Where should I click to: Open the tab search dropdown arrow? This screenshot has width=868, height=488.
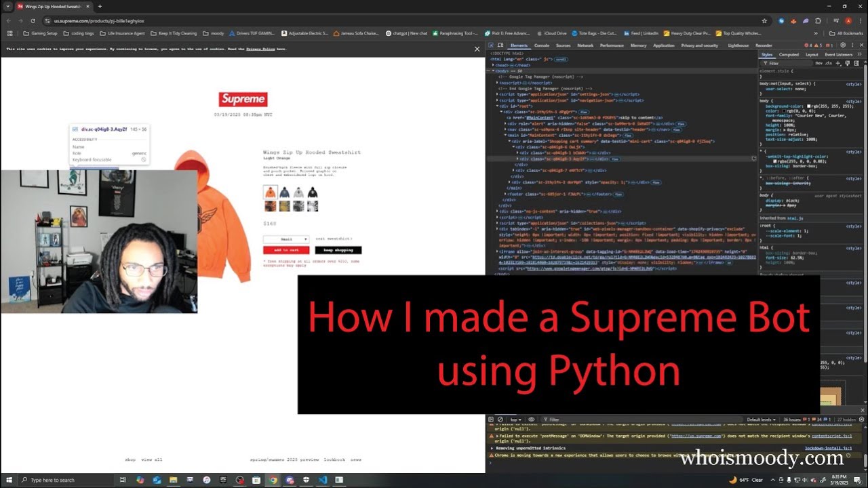click(x=7, y=6)
